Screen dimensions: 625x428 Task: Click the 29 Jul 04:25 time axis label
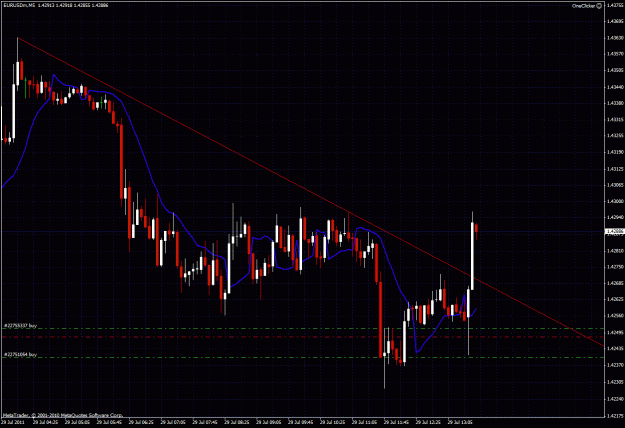coord(45,421)
